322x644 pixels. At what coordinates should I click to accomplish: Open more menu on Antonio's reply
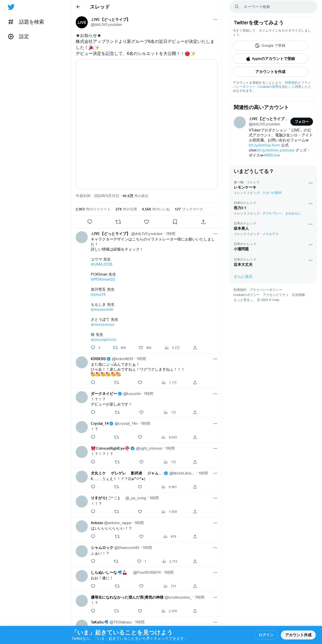[215, 523]
